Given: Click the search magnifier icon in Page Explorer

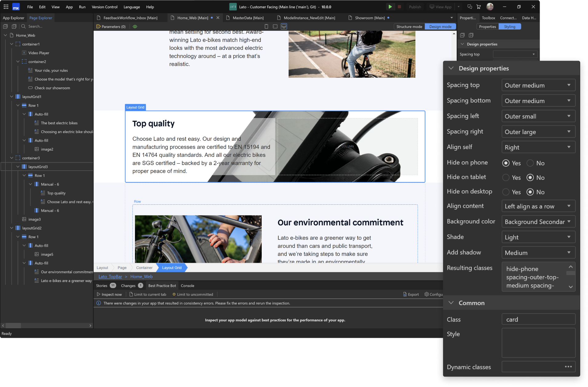Looking at the screenshot, I should tap(23, 26).
